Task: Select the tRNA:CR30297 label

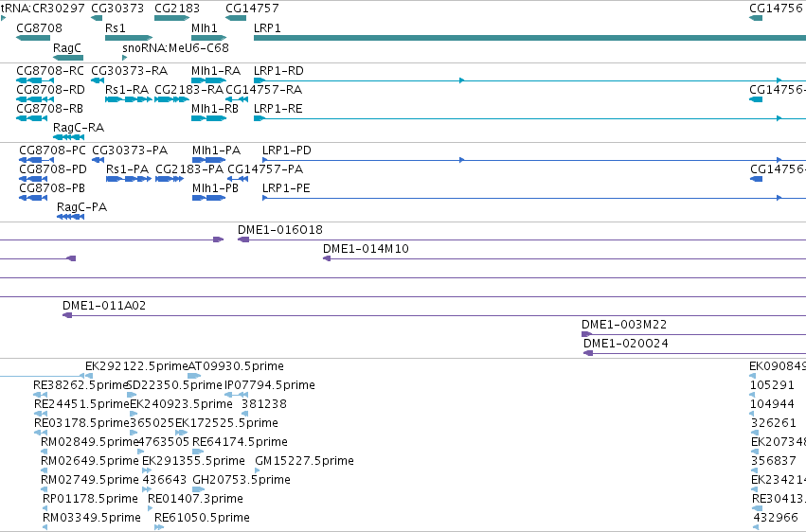Action: point(43,9)
